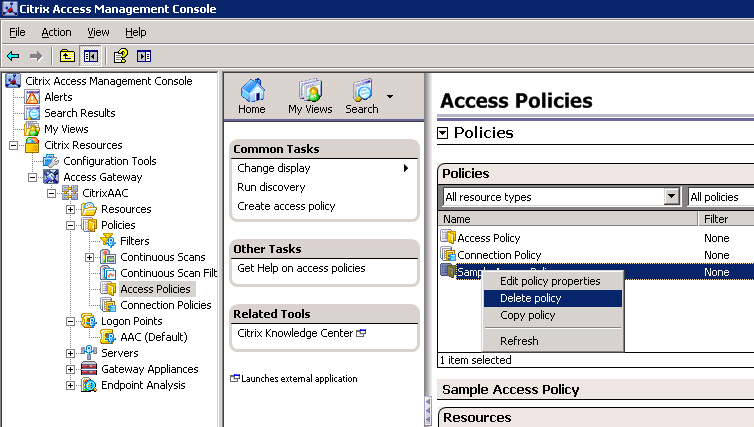
Task: Click the Up one level folder icon
Action: point(67,56)
